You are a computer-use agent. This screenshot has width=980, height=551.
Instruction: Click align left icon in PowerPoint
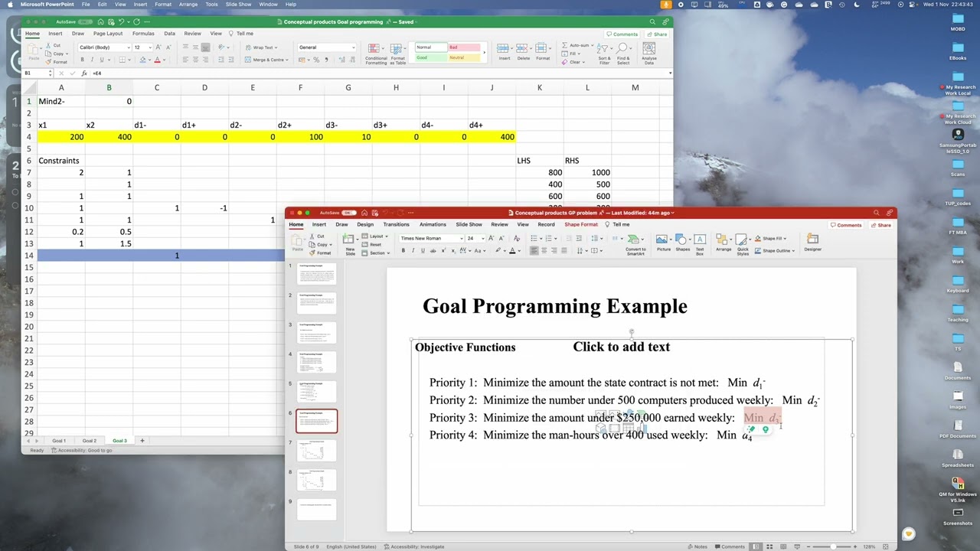534,250
